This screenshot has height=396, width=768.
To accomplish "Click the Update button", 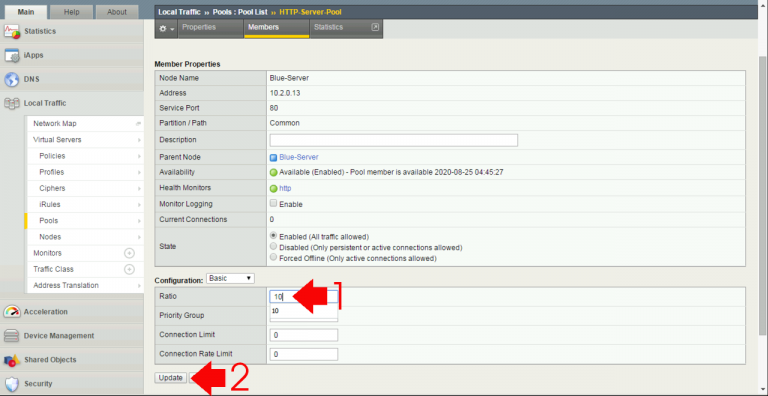I will (x=170, y=378).
